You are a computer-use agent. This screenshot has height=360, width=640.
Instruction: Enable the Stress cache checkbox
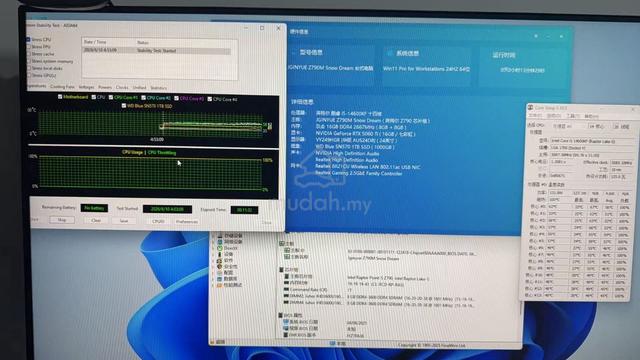29,54
